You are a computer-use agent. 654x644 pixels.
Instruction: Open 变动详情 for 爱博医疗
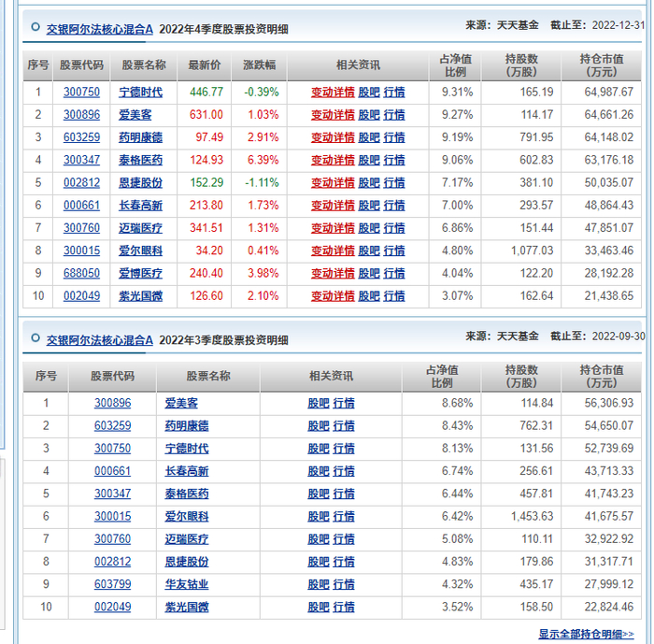coord(333,273)
